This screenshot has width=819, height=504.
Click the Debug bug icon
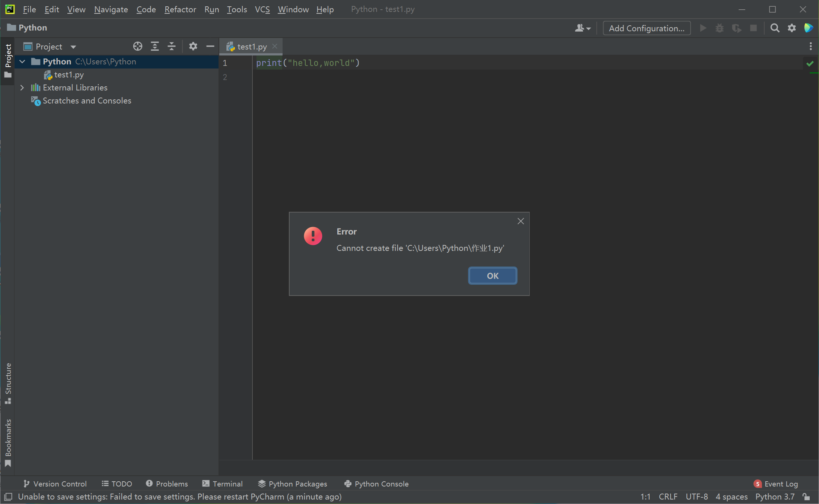coord(719,28)
